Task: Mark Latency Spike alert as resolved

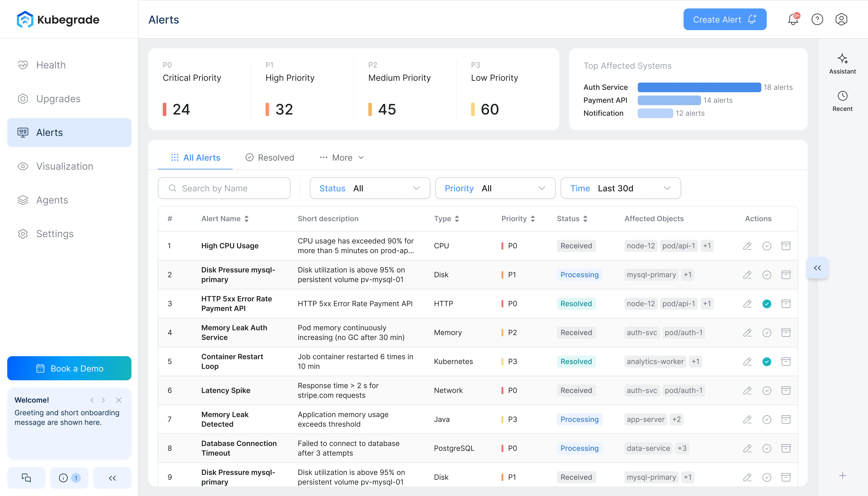Action: point(767,390)
